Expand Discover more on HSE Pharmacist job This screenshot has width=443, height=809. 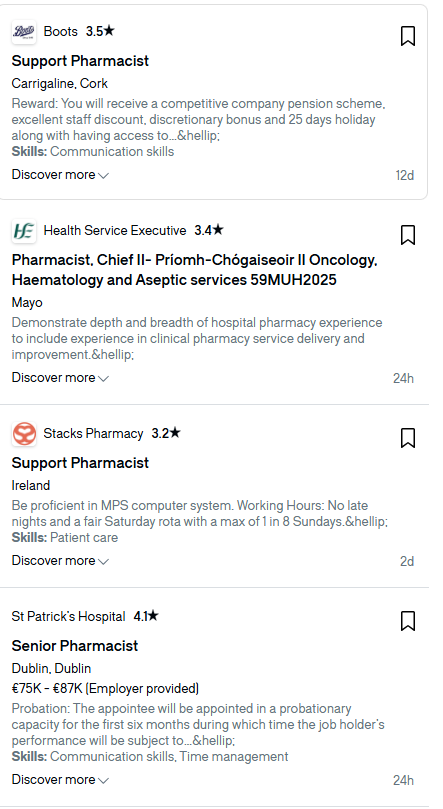60,378
